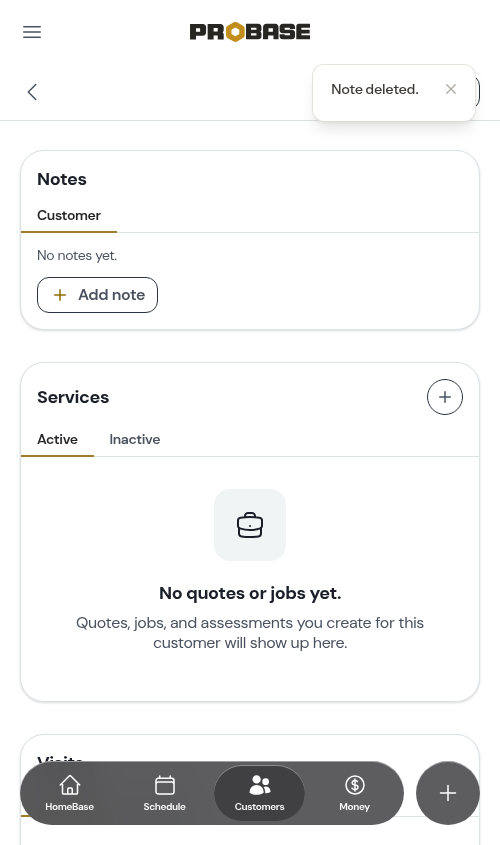Switch to the Inactive services tab
The height and width of the screenshot is (845, 500).
[135, 439]
